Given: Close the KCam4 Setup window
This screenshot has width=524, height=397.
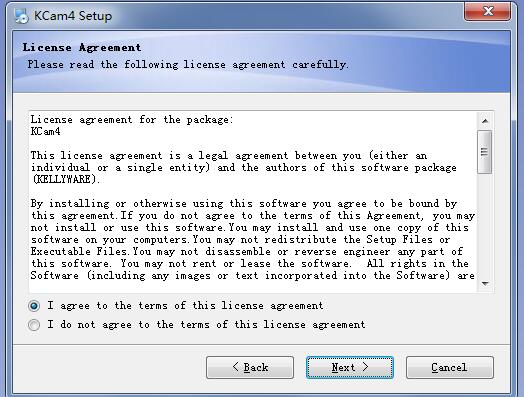Looking at the screenshot, I should point(487,11).
